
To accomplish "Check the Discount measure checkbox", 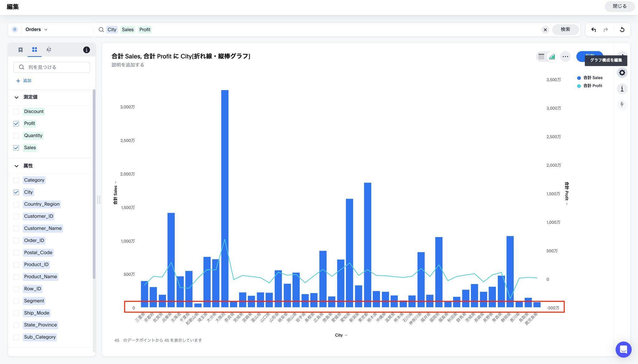I will pyautogui.click(x=16, y=112).
